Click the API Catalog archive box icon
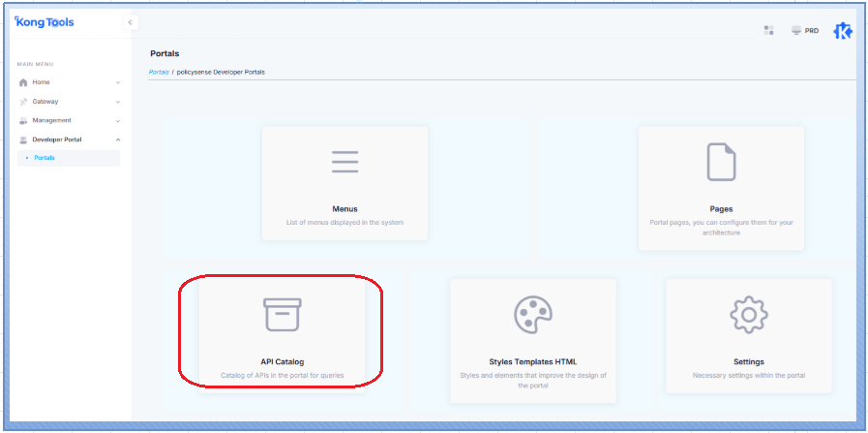868x433 pixels. (x=283, y=315)
